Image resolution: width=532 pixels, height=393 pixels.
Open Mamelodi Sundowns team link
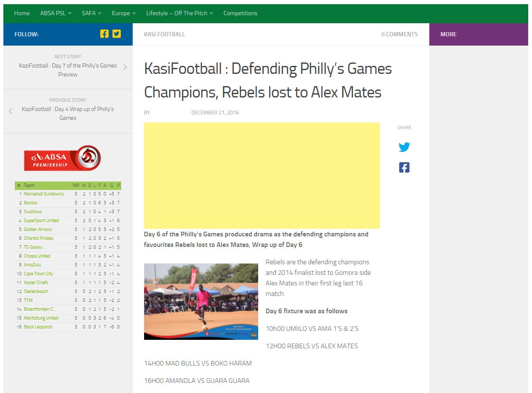click(44, 194)
